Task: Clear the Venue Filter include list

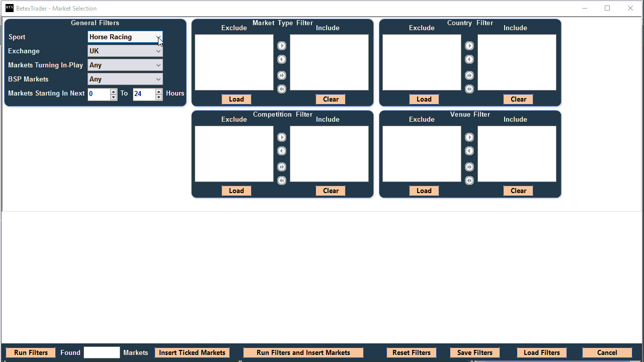Action: pos(518,191)
